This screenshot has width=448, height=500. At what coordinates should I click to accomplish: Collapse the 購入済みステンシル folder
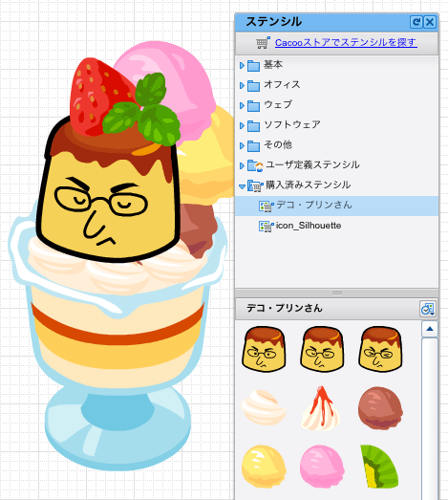(242, 186)
